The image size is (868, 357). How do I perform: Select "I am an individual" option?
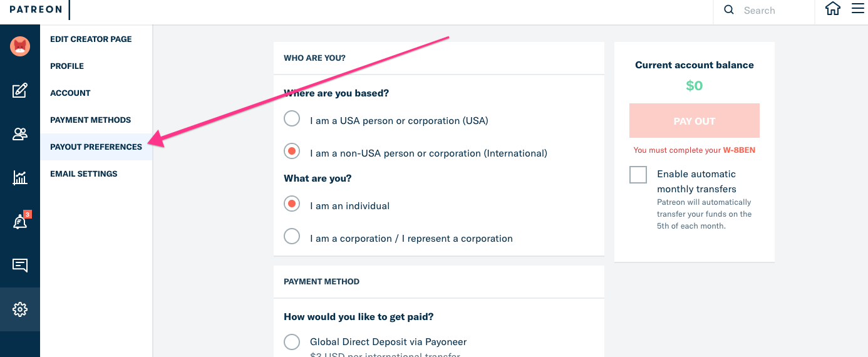(292, 204)
